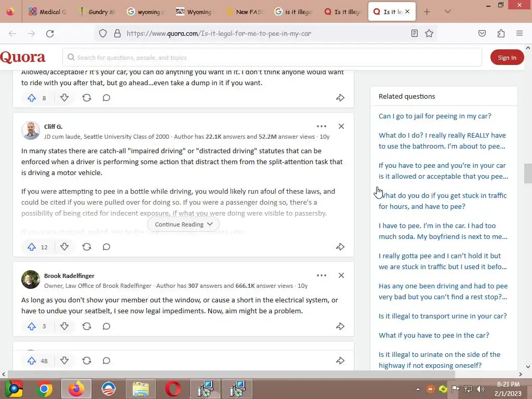The image size is (532, 399).
Task: Go to Quora home via logo
Action: 22,57
